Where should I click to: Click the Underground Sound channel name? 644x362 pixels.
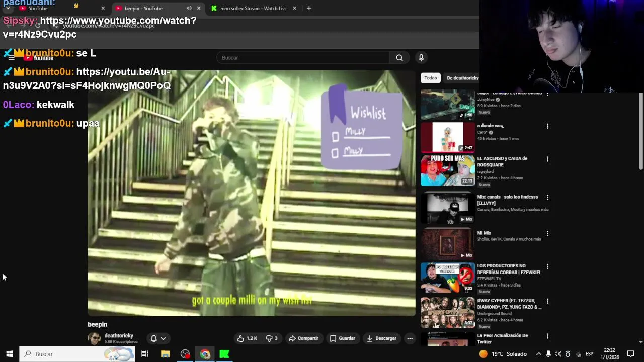coord(494,313)
